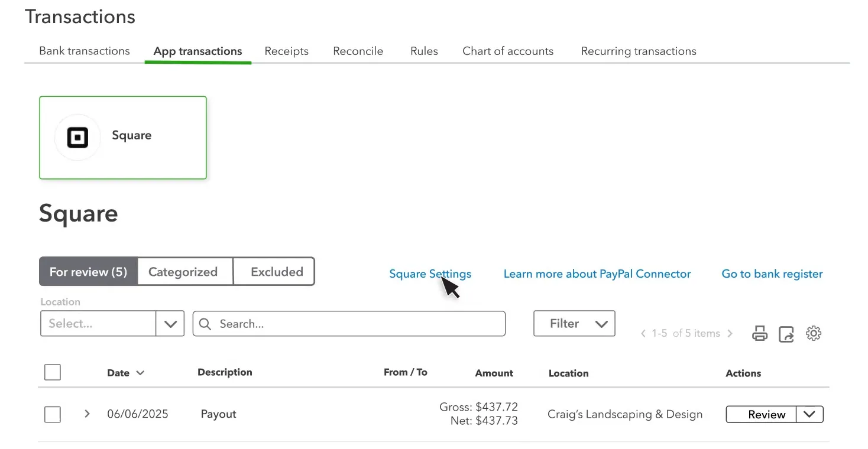Click the Description column header
The width and height of the screenshot is (868, 449).
pos(225,372)
